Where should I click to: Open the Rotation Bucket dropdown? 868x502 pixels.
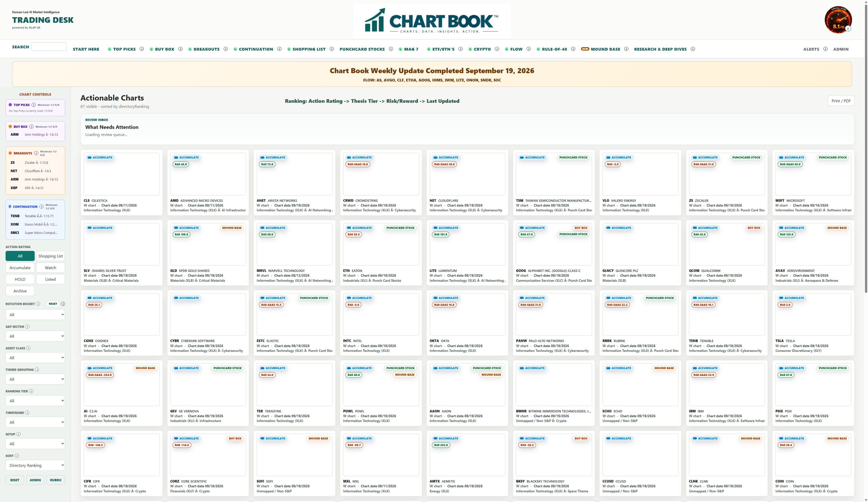click(x=35, y=315)
